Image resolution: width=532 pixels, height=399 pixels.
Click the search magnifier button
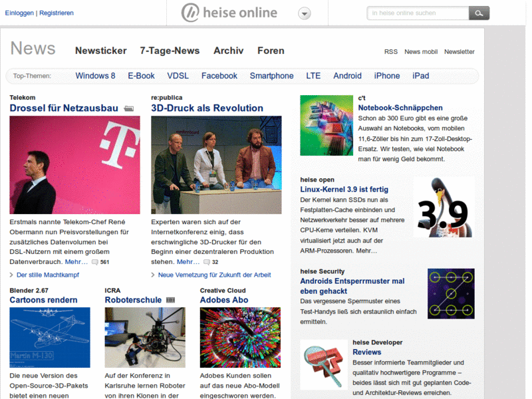point(479,13)
